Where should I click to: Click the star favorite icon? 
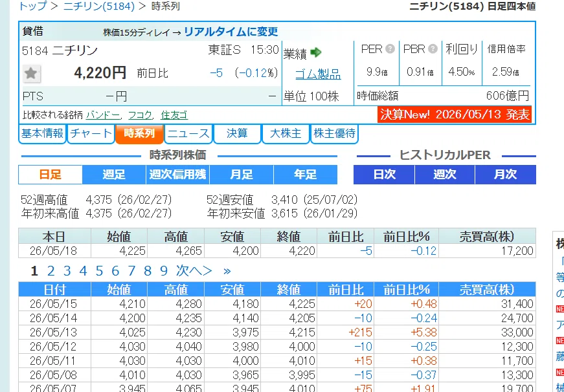tap(31, 73)
